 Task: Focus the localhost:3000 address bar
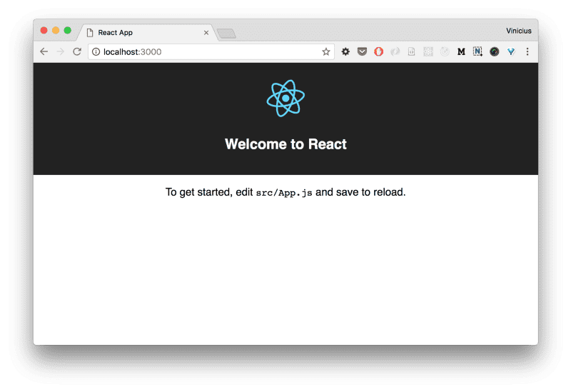(x=207, y=51)
